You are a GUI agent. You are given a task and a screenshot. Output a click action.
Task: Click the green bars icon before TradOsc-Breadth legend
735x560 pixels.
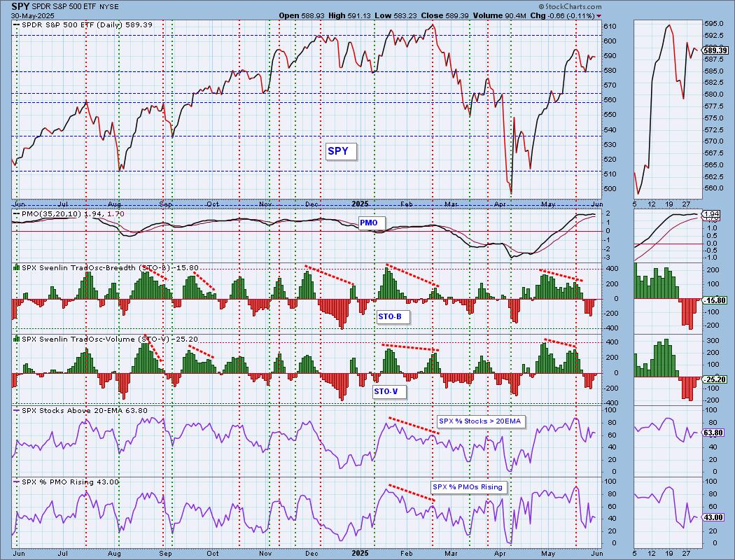coord(16,267)
